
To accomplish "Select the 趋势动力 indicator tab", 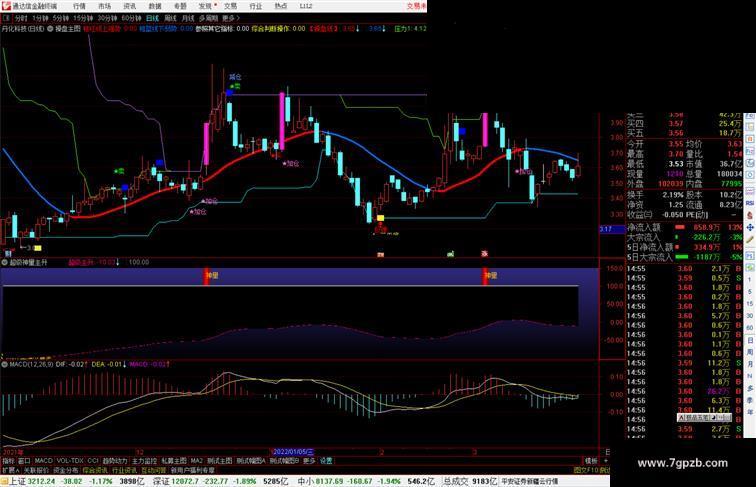I will (115, 461).
